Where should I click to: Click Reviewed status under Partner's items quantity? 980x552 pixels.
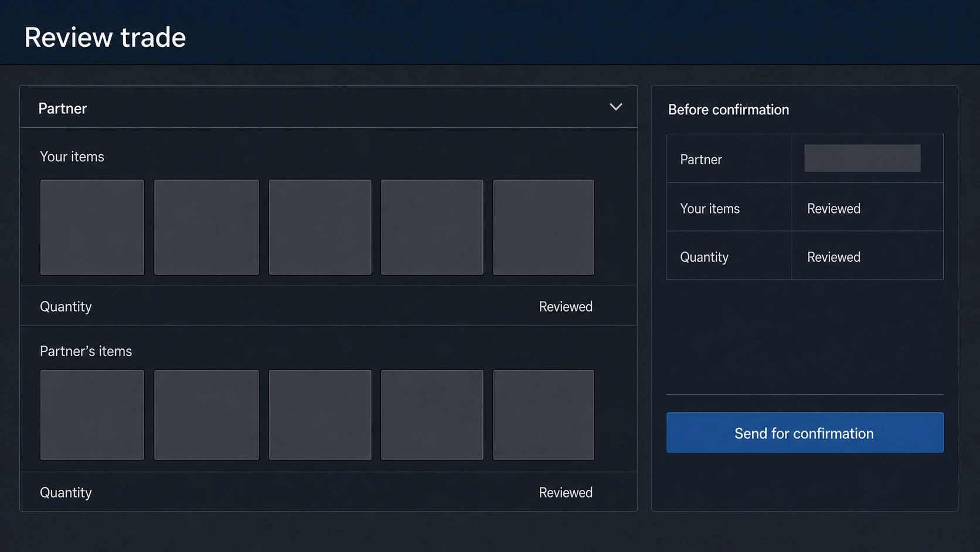coord(566,493)
